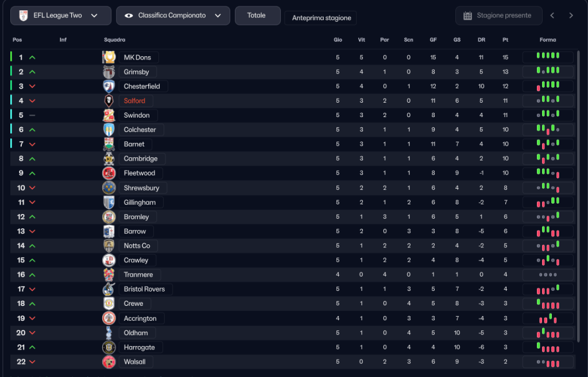Select the Totale tab
The image size is (588, 377).
[257, 15]
